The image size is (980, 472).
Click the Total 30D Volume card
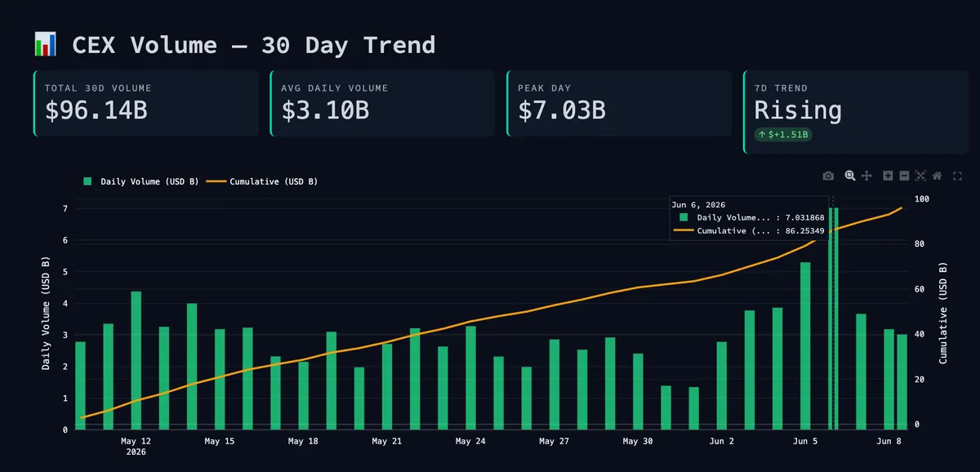(x=145, y=104)
